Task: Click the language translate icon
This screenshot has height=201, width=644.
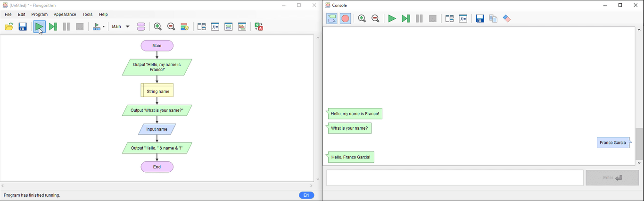Action: point(259,27)
